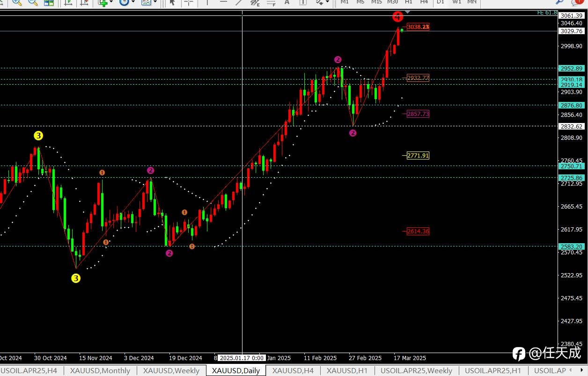
Task: Click the gray chart shift triangle marker
Action: point(407,12)
